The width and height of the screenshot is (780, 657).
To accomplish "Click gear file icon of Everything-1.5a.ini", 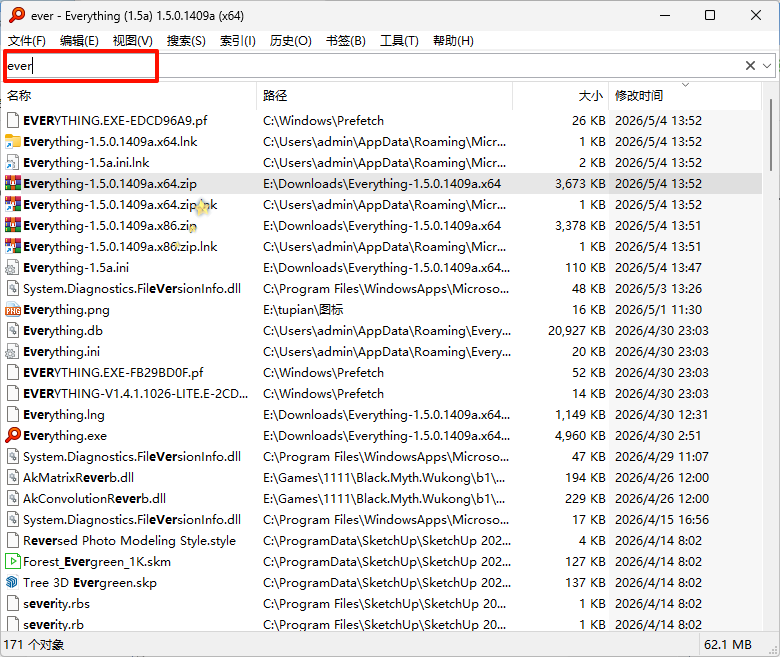I will 12,268.
